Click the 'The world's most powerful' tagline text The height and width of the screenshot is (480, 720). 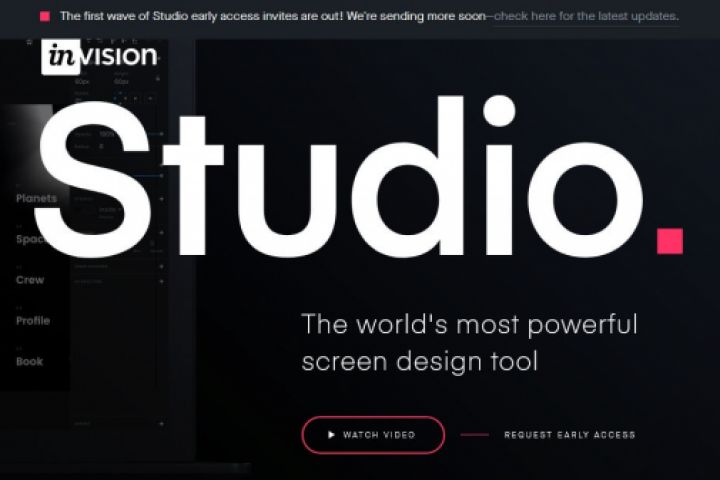[469, 324]
